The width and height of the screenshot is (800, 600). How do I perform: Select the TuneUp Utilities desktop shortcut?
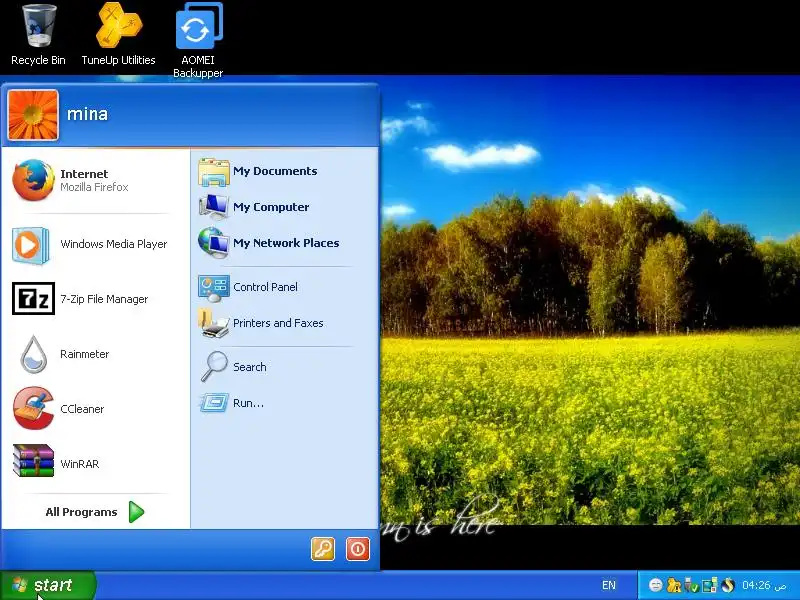tap(118, 35)
